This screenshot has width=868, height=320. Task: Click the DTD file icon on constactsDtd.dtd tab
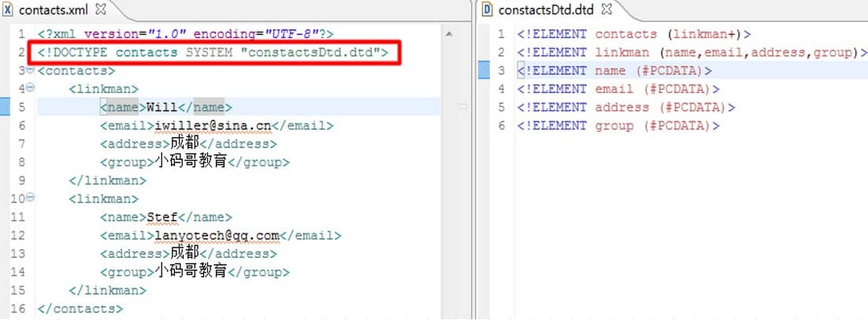(x=487, y=10)
